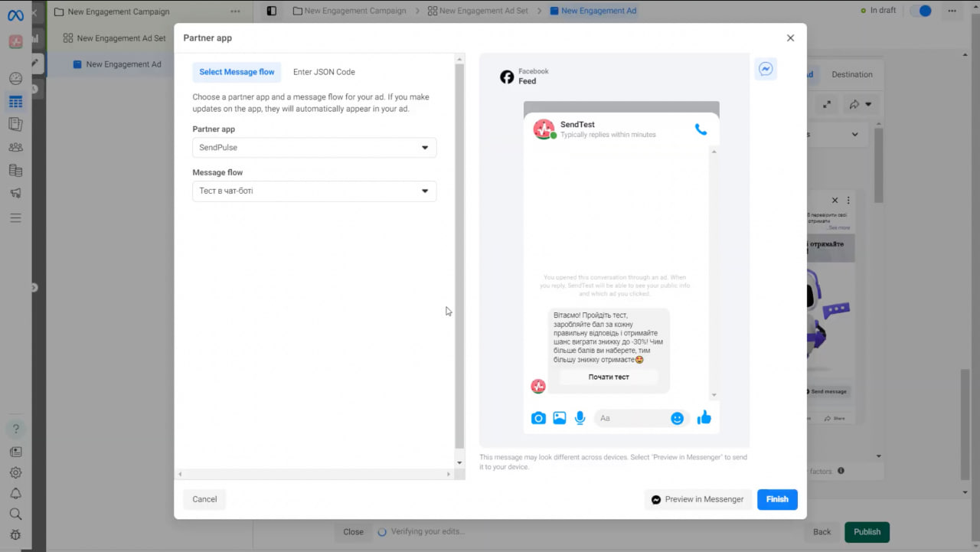
Task: Toggle the editor side panel layout icon
Action: (x=271, y=11)
